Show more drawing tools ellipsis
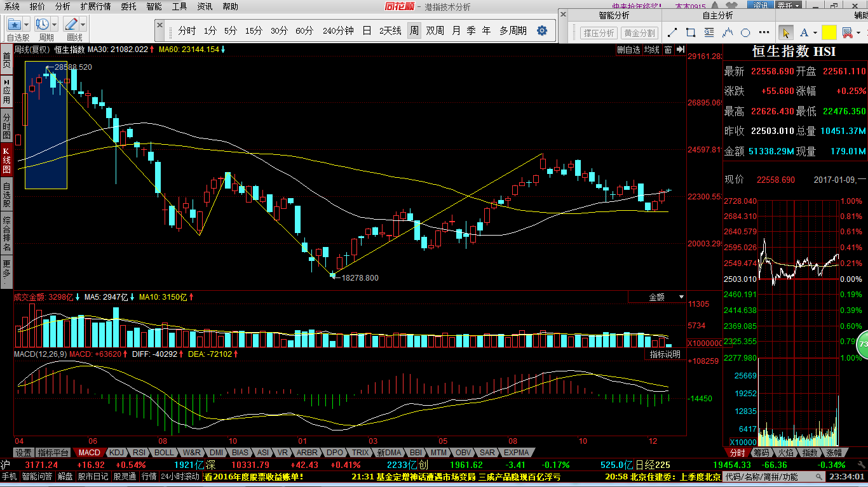868x487 pixels. coord(764,32)
